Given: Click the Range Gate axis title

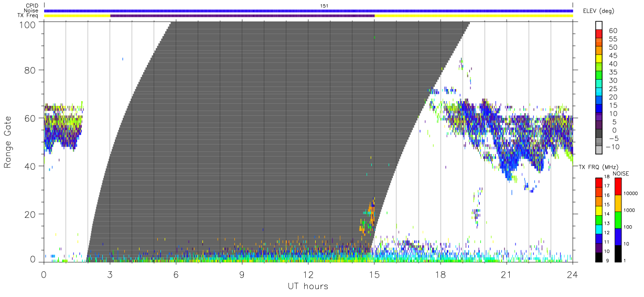Looking at the screenshot, I should click(8, 142).
